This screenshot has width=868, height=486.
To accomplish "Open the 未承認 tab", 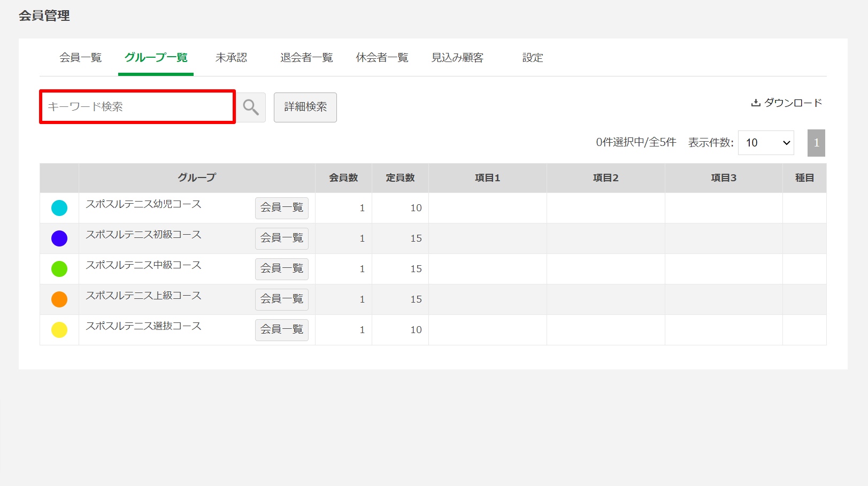I will 232,58.
